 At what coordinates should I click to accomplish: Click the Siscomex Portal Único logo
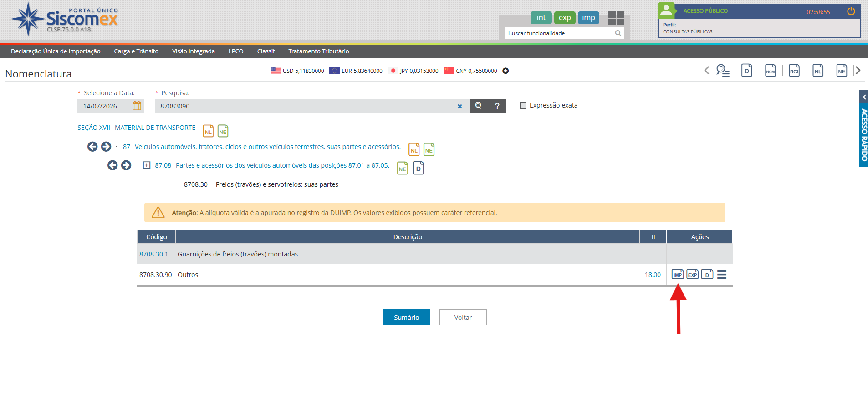coord(64,19)
